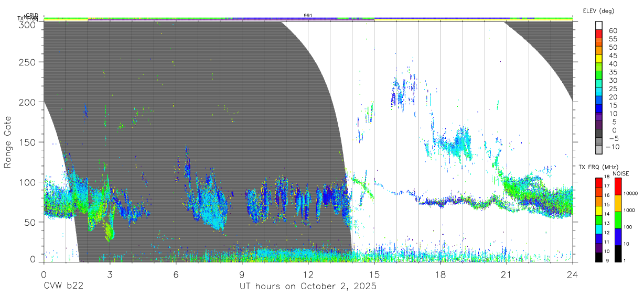The width and height of the screenshot is (644, 297).
Task: Click the '200' tick on Range Gate axis
Action: click(28, 102)
